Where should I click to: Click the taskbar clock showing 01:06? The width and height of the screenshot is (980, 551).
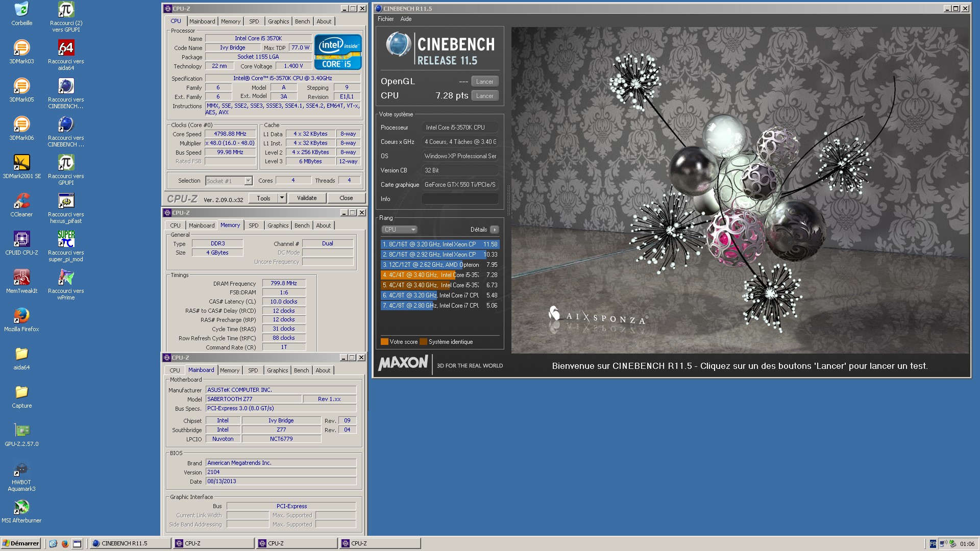pos(967,544)
